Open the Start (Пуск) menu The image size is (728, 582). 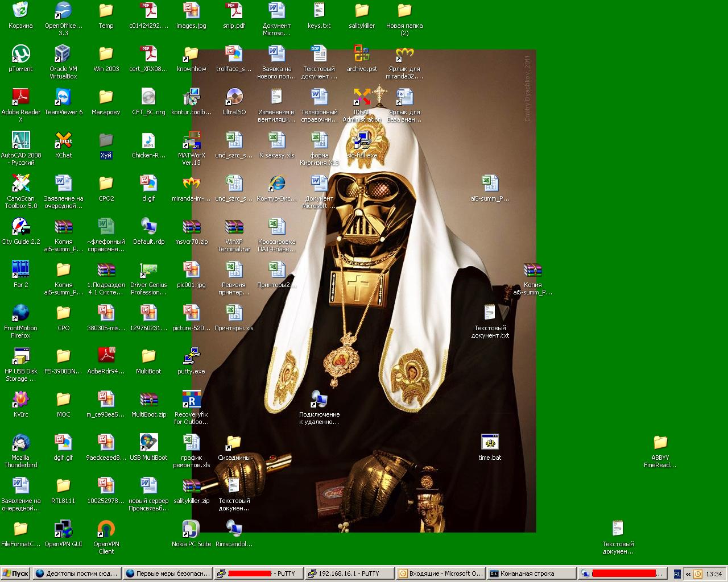15,573
